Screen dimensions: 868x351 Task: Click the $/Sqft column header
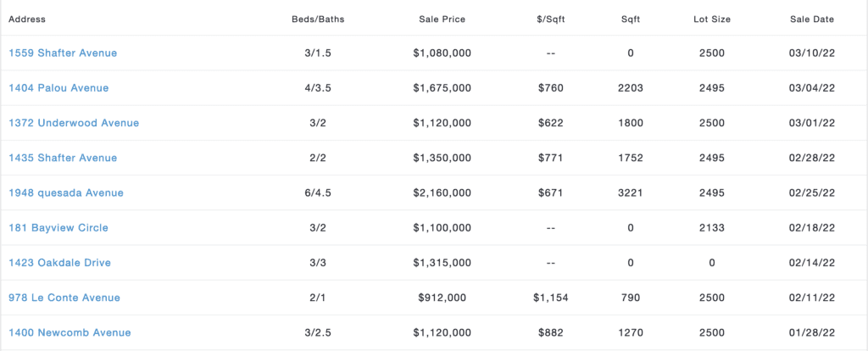[x=551, y=19]
